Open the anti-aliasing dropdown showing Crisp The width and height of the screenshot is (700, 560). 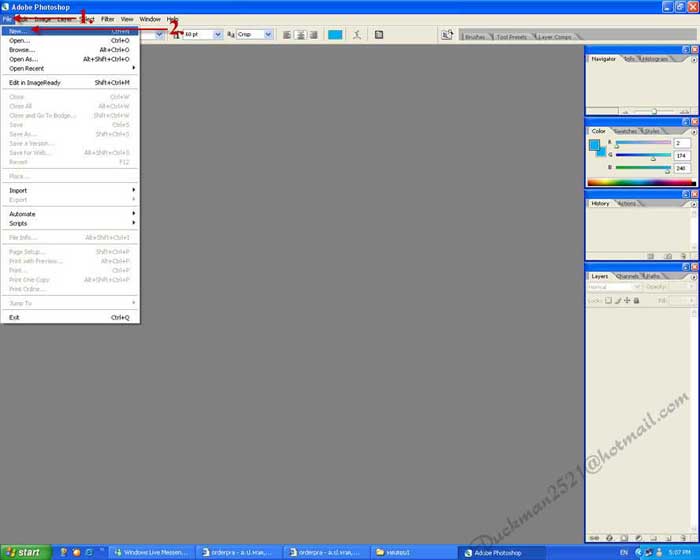pyautogui.click(x=268, y=35)
